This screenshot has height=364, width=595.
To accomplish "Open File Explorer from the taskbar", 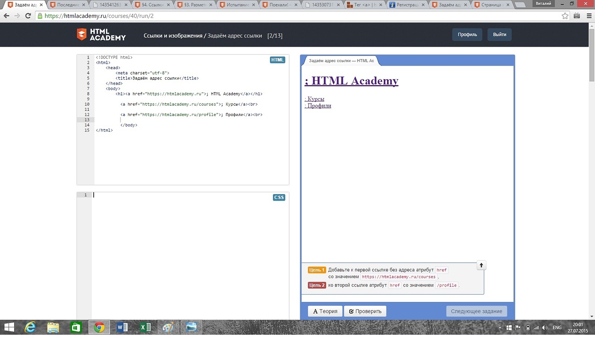I will [53, 327].
